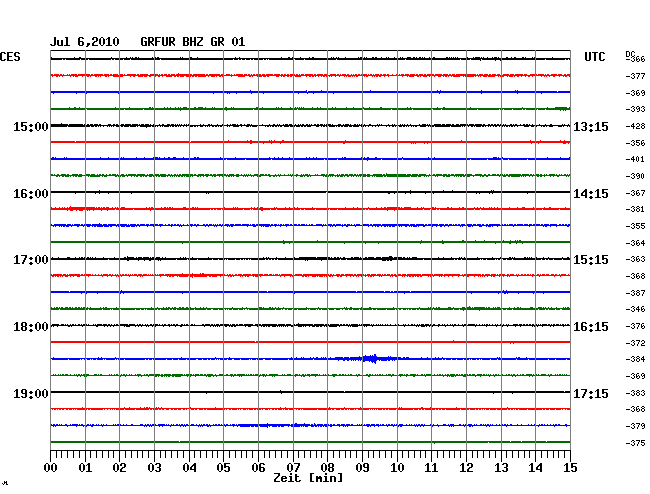
Task: Click the DC offset value '-377'
Action: click(635, 76)
